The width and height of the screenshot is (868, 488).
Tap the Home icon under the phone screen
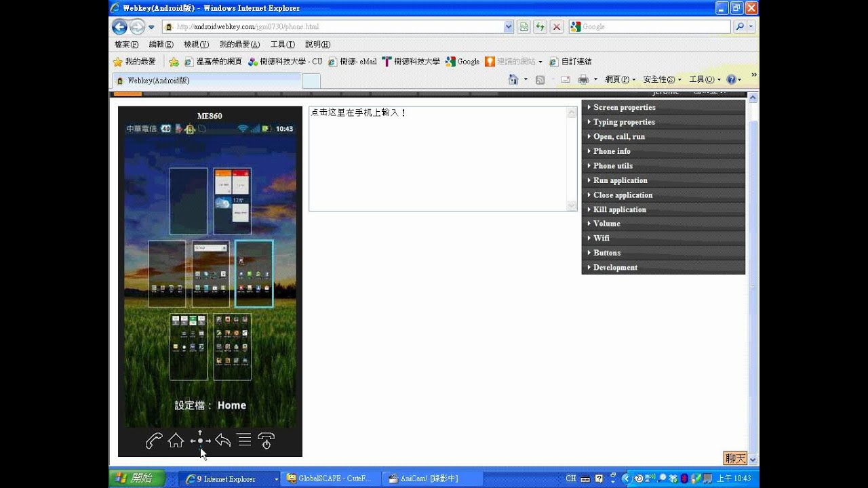pos(176,441)
